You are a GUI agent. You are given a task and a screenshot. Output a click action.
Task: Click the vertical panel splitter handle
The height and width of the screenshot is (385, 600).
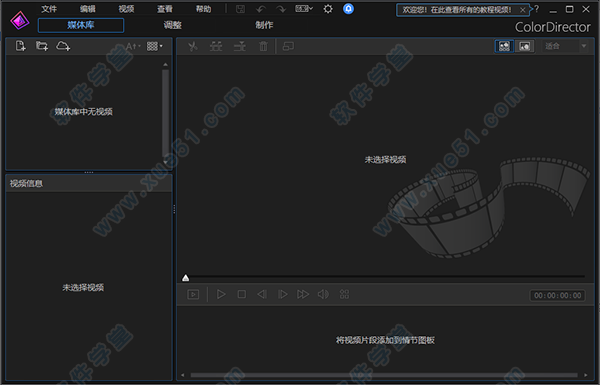[174, 209]
